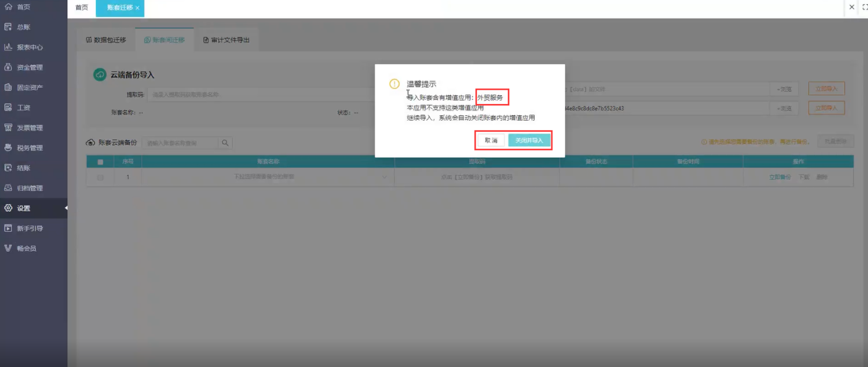Image resolution: width=868 pixels, height=367 pixels.
Task: Close the 账套迁移 tab
Action: pos(138,8)
